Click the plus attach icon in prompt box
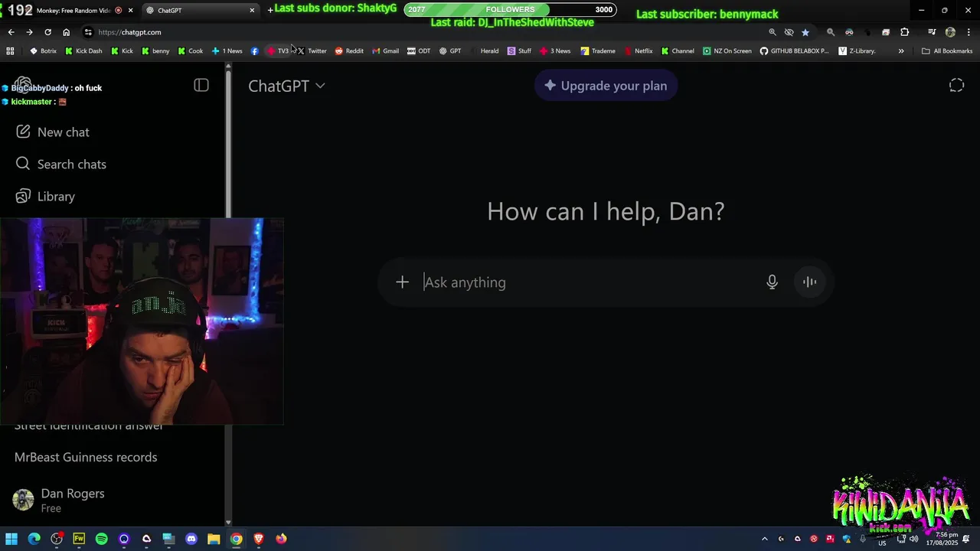The height and width of the screenshot is (551, 980). coord(402,282)
